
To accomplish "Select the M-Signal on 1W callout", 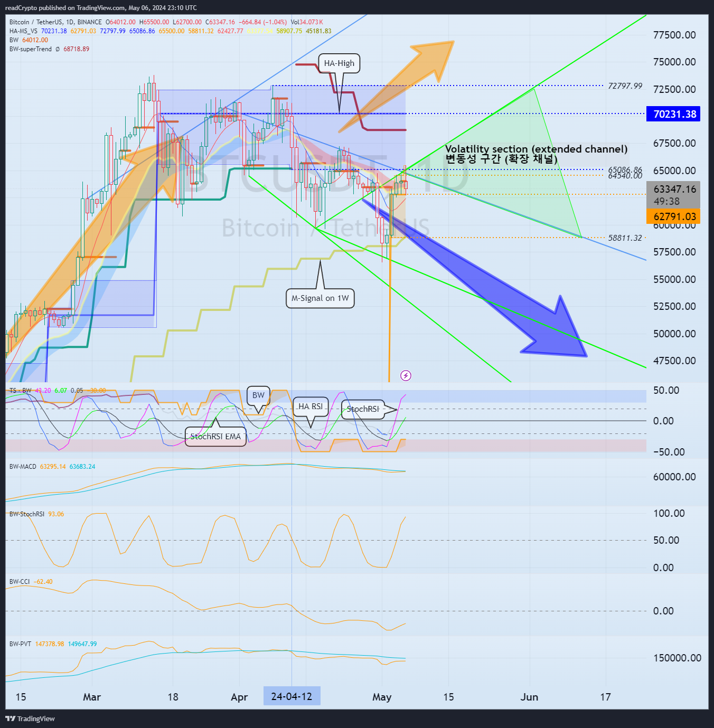I will click(x=320, y=298).
